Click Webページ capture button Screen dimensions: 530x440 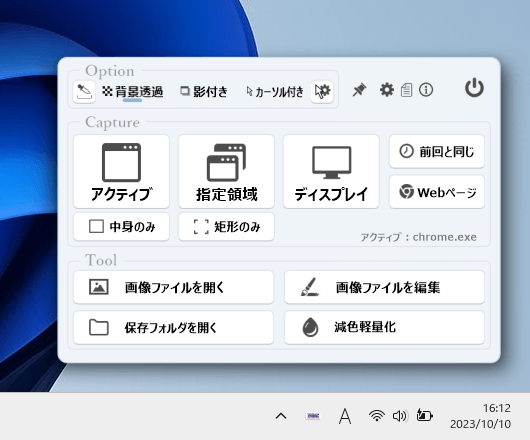coord(437,192)
